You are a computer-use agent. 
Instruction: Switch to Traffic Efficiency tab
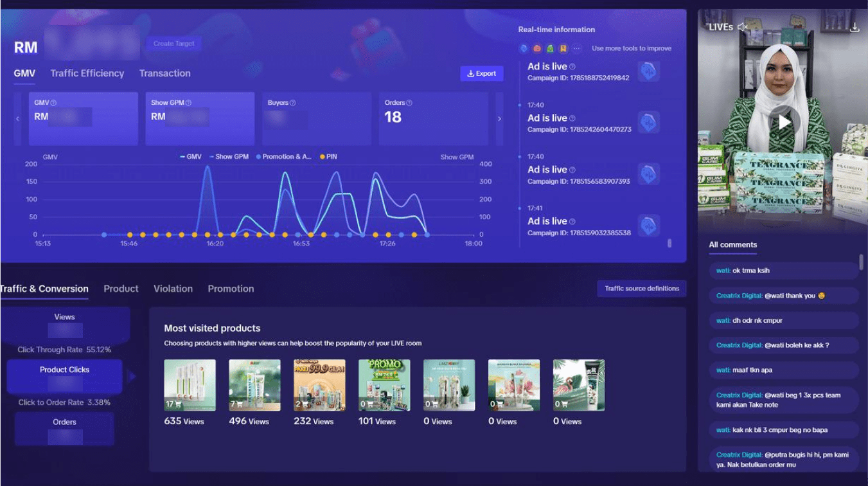[x=87, y=73]
